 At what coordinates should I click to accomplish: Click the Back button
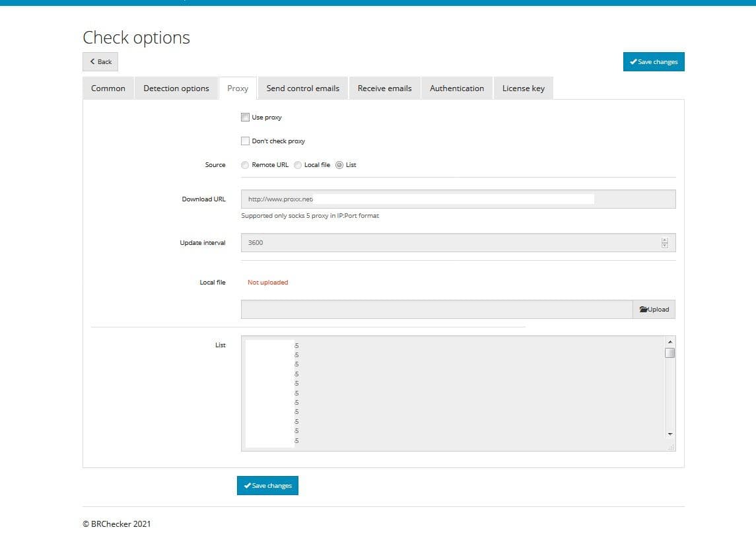tap(100, 61)
